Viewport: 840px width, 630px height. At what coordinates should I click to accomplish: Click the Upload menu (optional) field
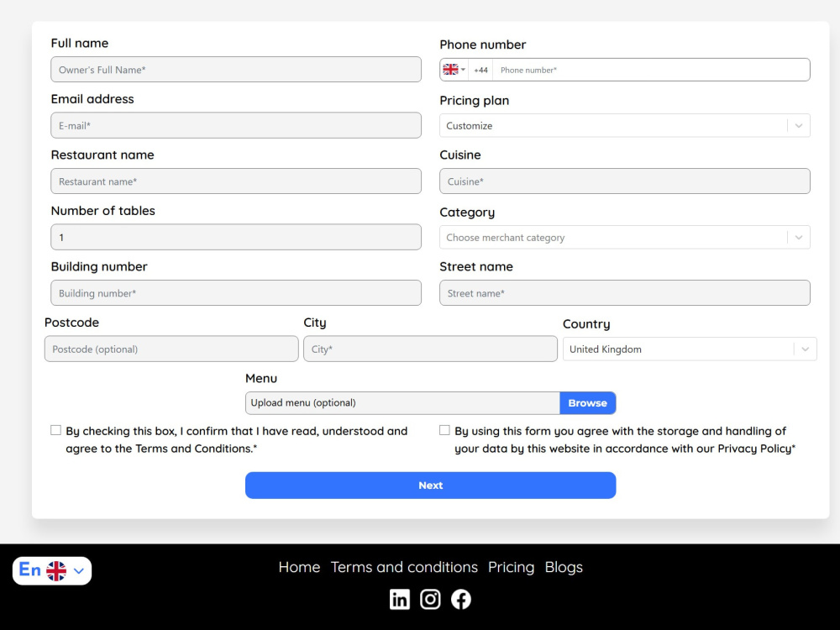coord(402,403)
